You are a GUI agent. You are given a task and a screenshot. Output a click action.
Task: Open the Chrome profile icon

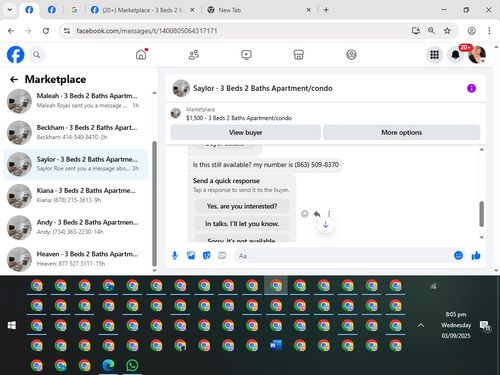pyautogui.click(x=471, y=31)
